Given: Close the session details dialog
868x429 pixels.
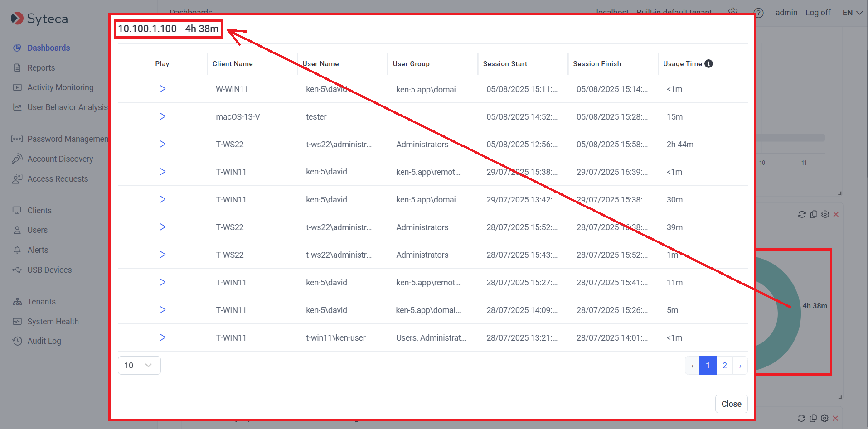Looking at the screenshot, I should coord(731,404).
